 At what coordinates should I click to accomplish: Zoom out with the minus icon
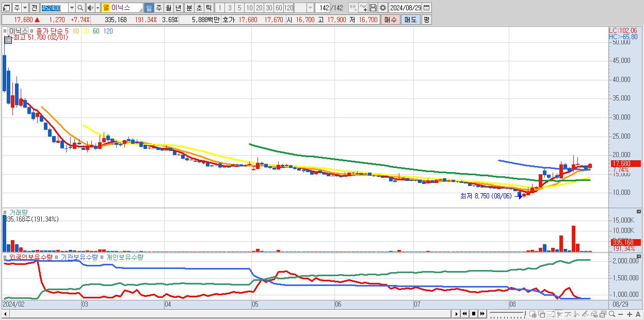pyautogui.click(x=620, y=314)
